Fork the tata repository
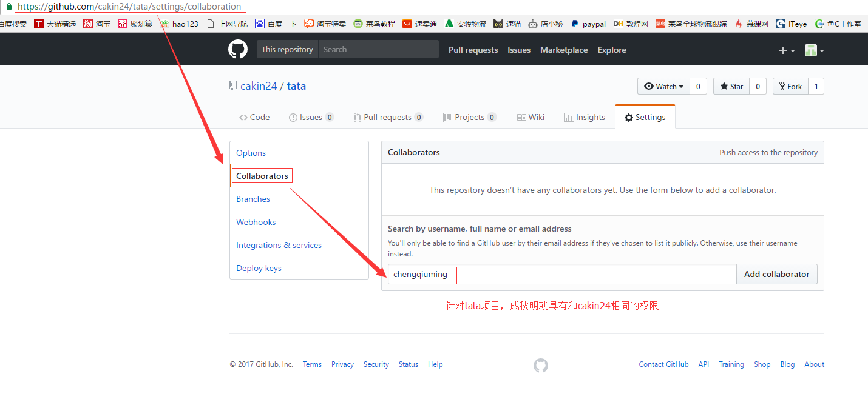Image resolution: width=868 pixels, height=402 pixels. pyautogui.click(x=790, y=86)
